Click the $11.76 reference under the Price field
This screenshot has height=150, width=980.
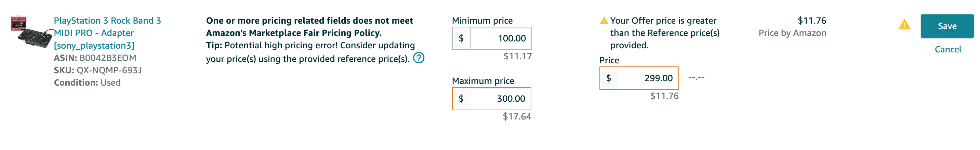point(664,96)
